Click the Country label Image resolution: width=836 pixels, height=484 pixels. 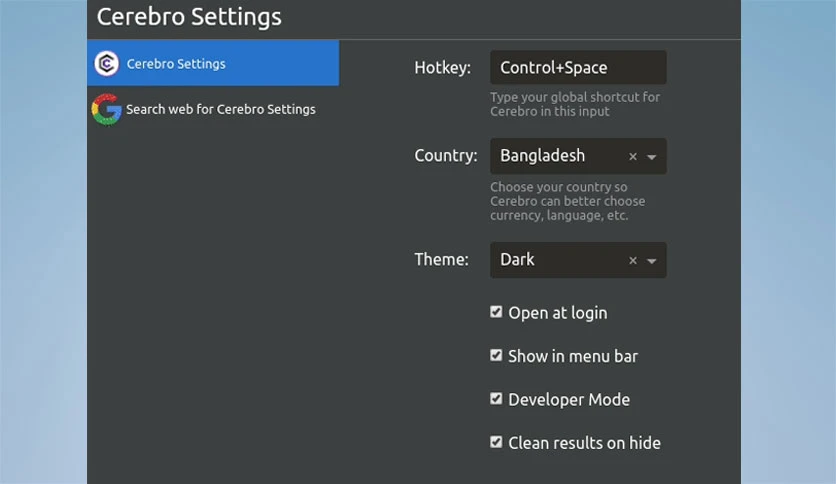[446, 156]
